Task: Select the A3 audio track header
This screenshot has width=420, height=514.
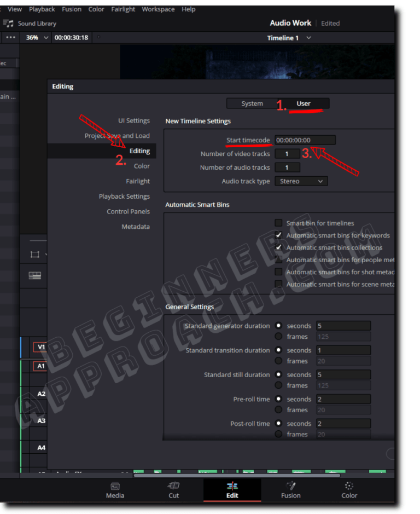Action: [x=41, y=420]
